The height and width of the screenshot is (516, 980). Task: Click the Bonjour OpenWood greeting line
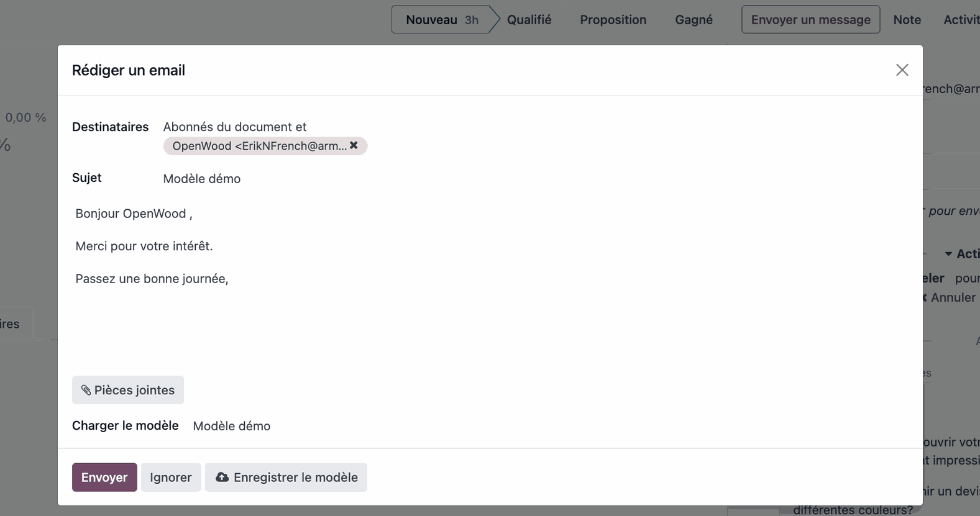point(134,214)
